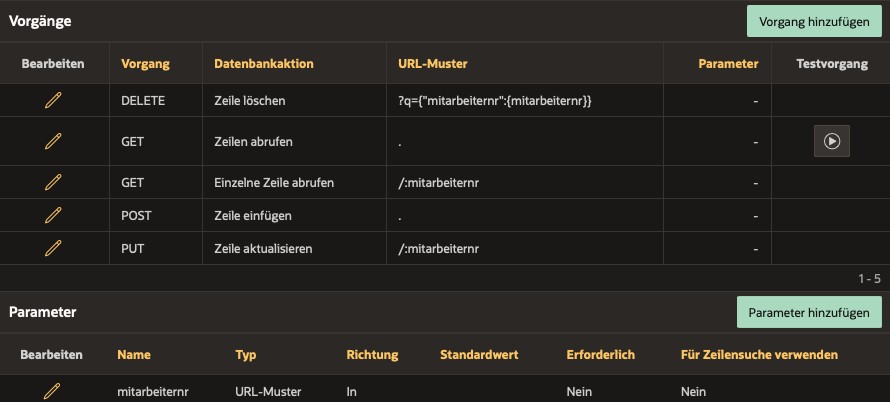Edit the DELETE operation via pencil icon
The width and height of the screenshot is (890, 402).
pyautogui.click(x=53, y=100)
